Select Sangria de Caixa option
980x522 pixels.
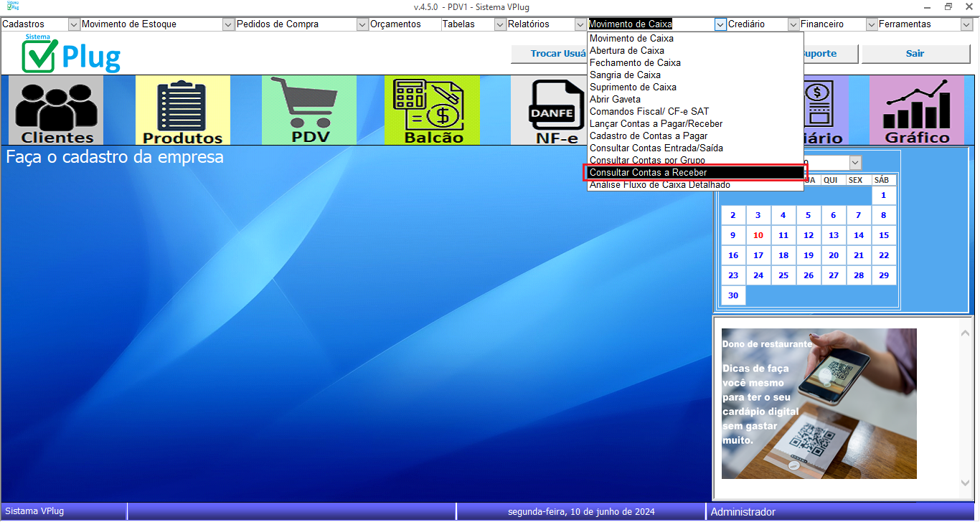click(x=625, y=75)
